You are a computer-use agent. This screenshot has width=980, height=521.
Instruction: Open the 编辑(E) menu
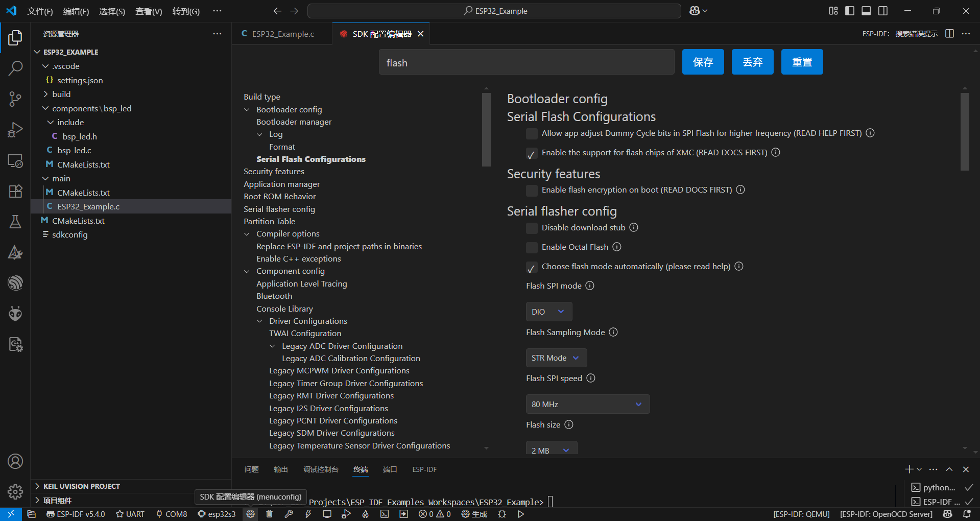(76, 11)
